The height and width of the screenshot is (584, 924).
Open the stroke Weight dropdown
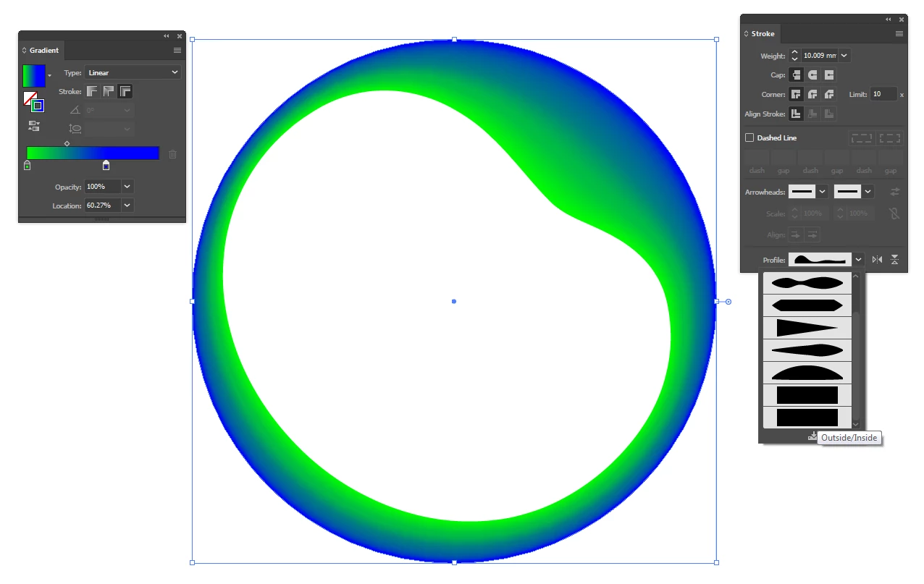click(844, 55)
